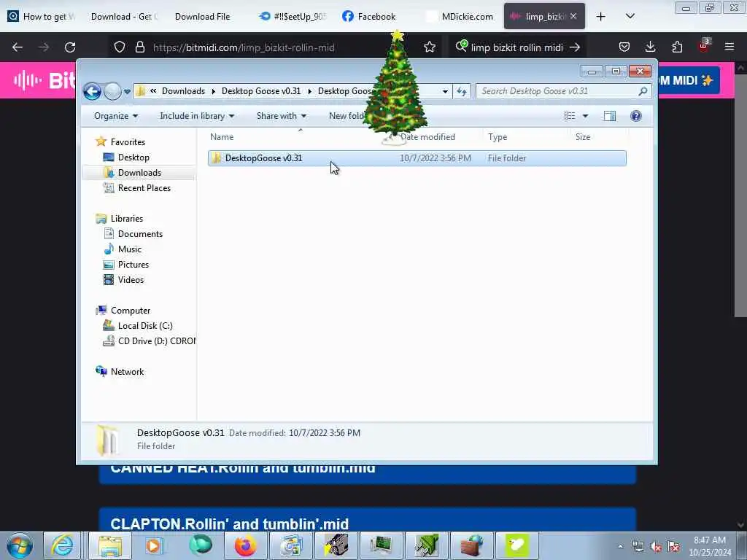The image size is (747, 560).
Task: Show hidden system tray icons arrow
Action: tap(620, 547)
